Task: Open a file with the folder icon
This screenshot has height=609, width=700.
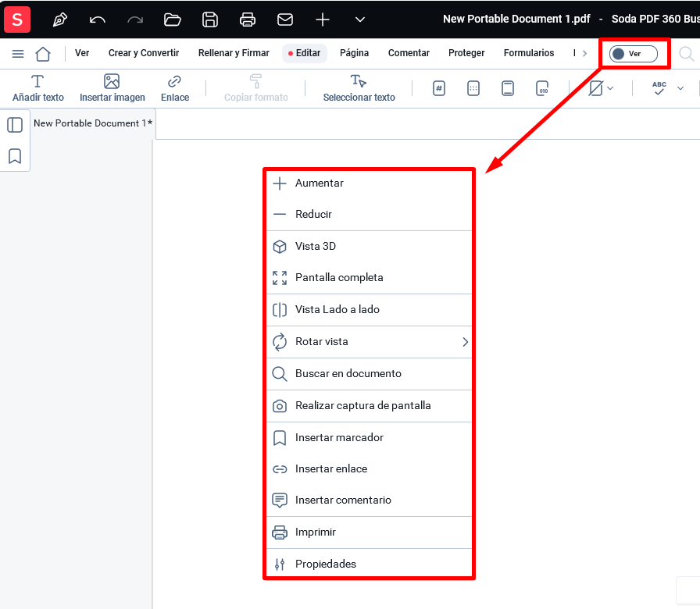Action: 173,20
